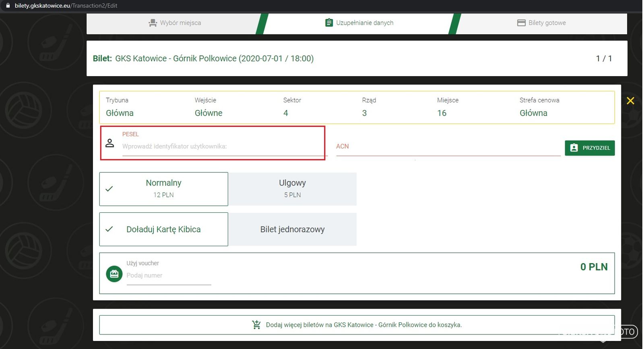This screenshot has height=349, width=644.
Task: Open the Uzupełnianie danych step tab
Action: tap(359, 23)
